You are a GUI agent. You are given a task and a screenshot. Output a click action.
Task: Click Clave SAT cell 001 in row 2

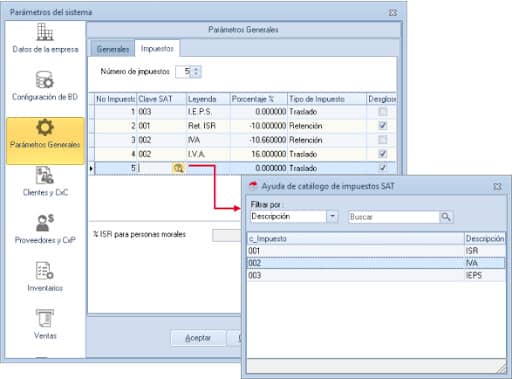(x=161, y=126)
